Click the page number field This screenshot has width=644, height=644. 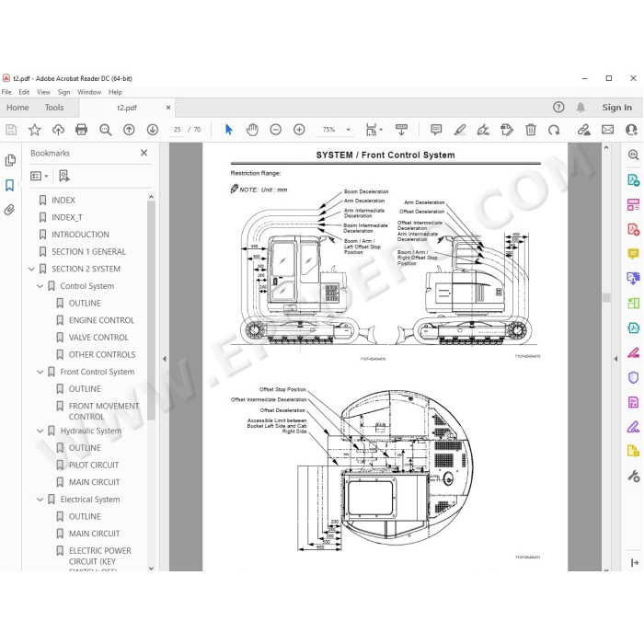coord(177,130)
